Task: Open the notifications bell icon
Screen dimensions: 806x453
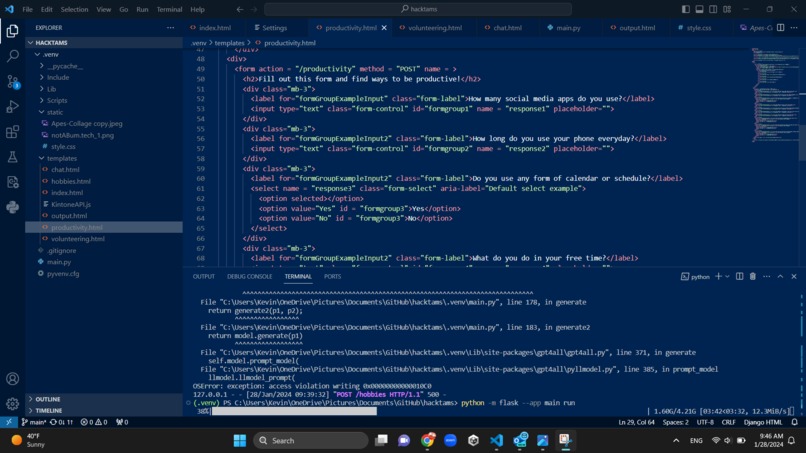Action: tap(794, 422)
